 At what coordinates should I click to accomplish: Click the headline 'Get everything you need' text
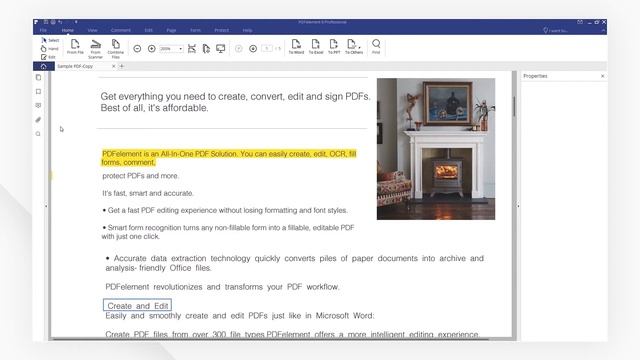(236, 102)
